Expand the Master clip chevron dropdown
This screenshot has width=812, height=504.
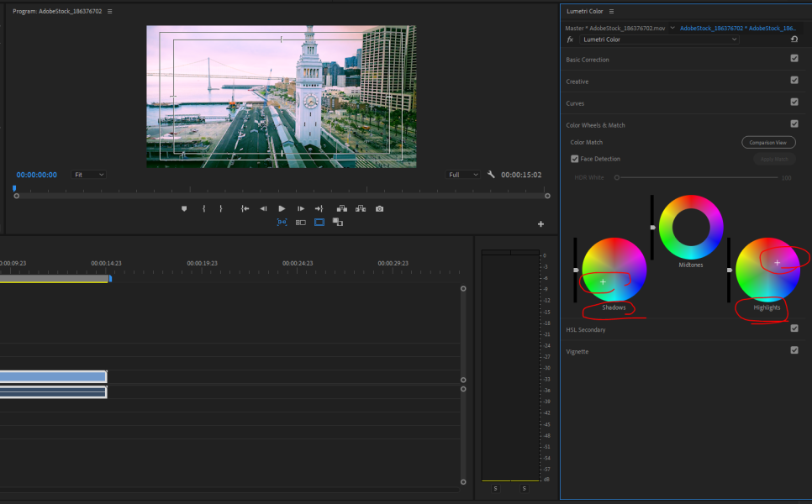point(672,28)
